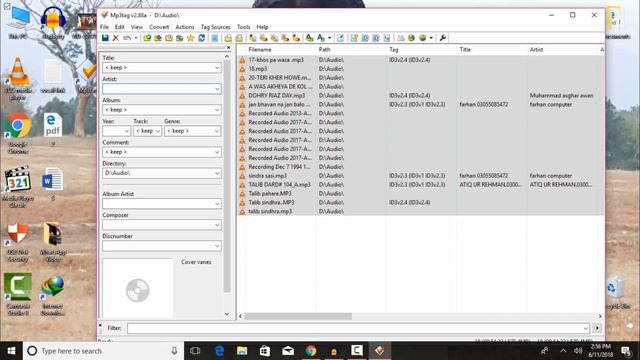Open the VLC media player desktop shortcut
Viewport: 640px width, 360px height.
click(18, 79)
